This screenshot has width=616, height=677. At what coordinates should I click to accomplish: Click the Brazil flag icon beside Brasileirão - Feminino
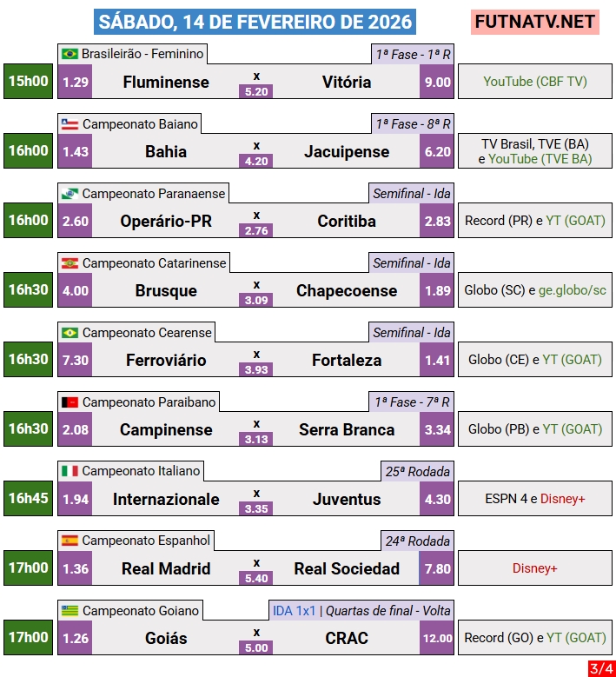pos(70,54)
